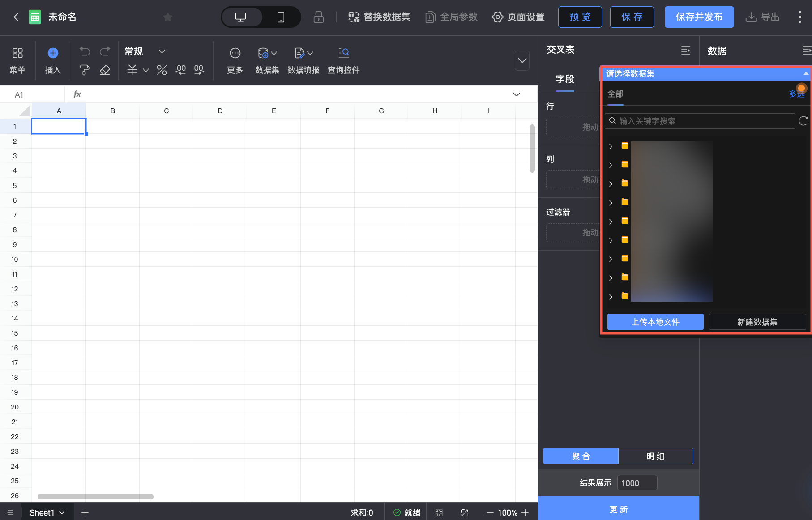812x520 pixels.
Task: Collapse the 请选择数据集 dropdown
Action: tap(806, 74)
